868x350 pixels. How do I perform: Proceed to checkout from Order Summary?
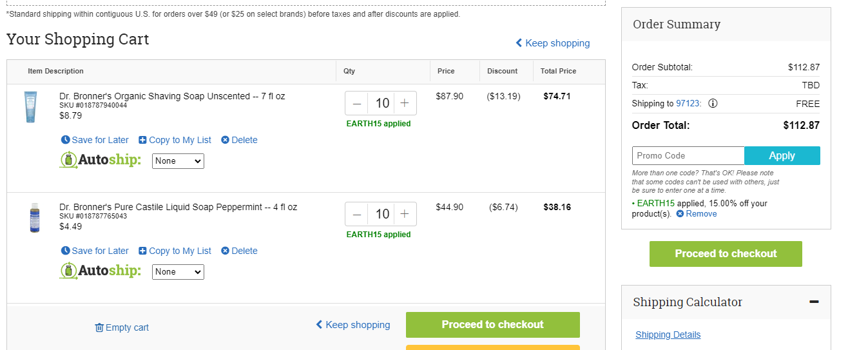726,254
